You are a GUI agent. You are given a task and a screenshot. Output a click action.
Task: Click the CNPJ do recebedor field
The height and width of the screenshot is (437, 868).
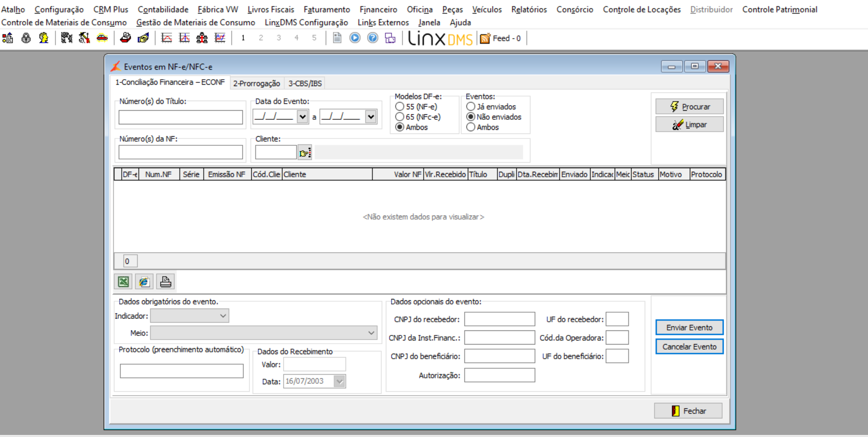(500, 319)
